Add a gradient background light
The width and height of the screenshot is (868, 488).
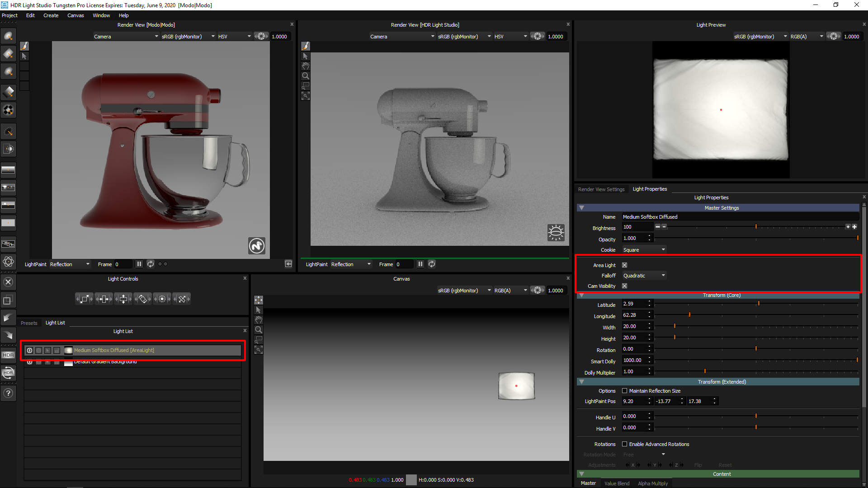pyautogui.click(x=8, y=170)
